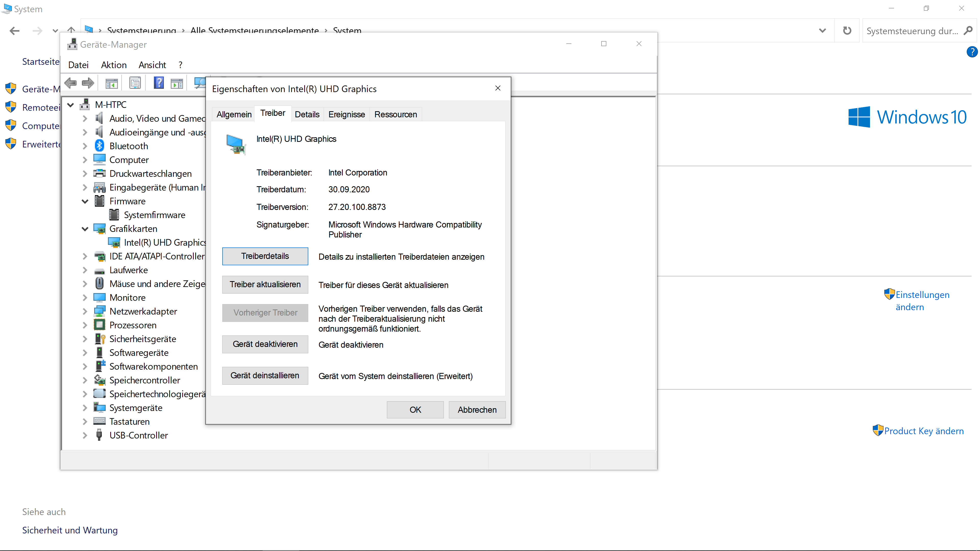Viewport: 980px width, 551px height.
Task: Click the Bluetooth device category icon
Action: (99, 146)
